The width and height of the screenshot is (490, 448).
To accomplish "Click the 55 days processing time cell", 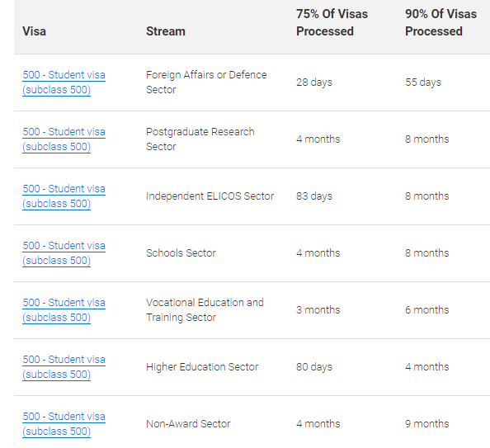I will point(423,83).
